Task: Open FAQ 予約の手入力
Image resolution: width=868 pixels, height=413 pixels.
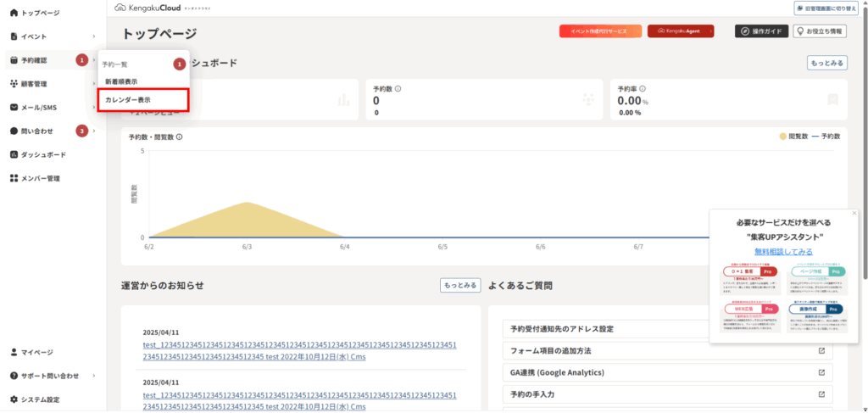Action: pyautogui.click(x=668, y=394)
